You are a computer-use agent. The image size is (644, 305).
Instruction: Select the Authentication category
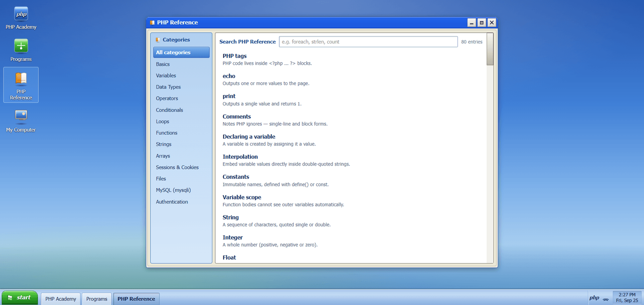(x=181, y=202)
